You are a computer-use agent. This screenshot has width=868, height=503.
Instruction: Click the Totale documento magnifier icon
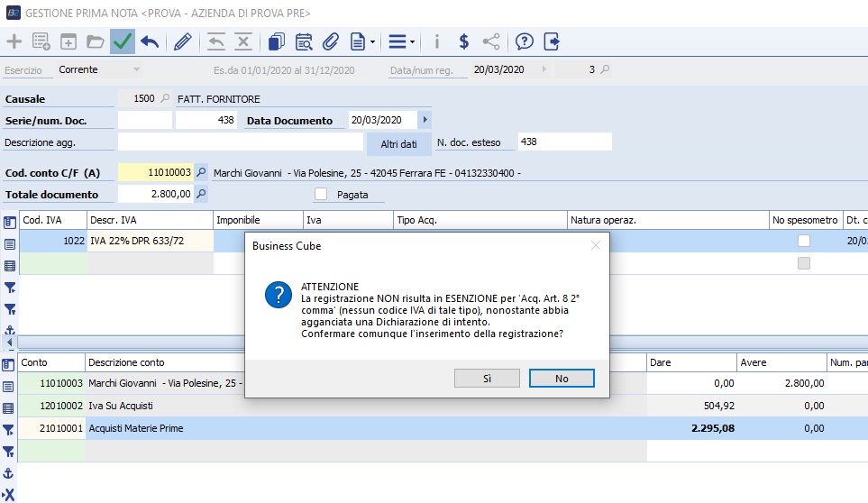[202, 194]
